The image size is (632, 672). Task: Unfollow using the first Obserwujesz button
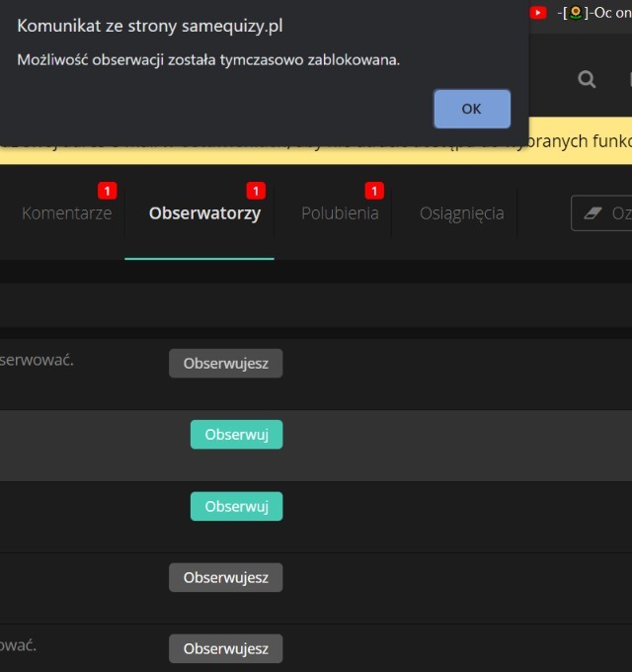[x=225, y=364]
